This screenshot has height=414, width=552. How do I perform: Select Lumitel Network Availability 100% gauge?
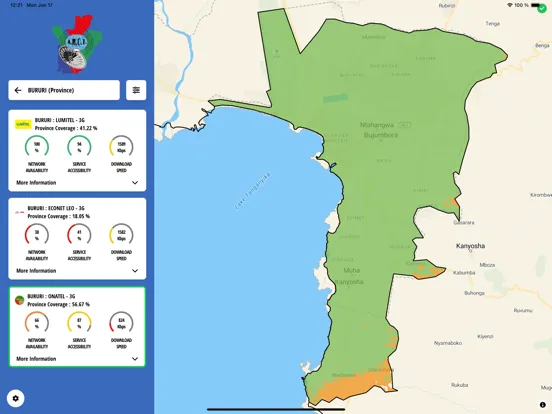[x=37, y=146]
